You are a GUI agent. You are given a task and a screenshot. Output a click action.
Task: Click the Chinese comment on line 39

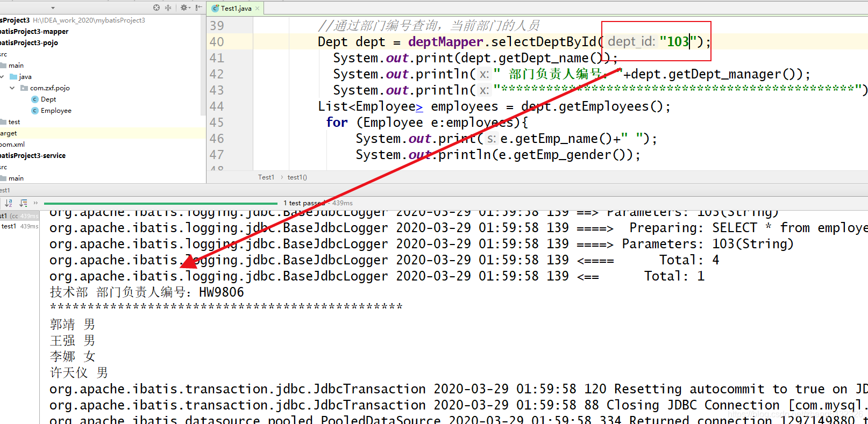pyautogui.click(x=429, y=26)
